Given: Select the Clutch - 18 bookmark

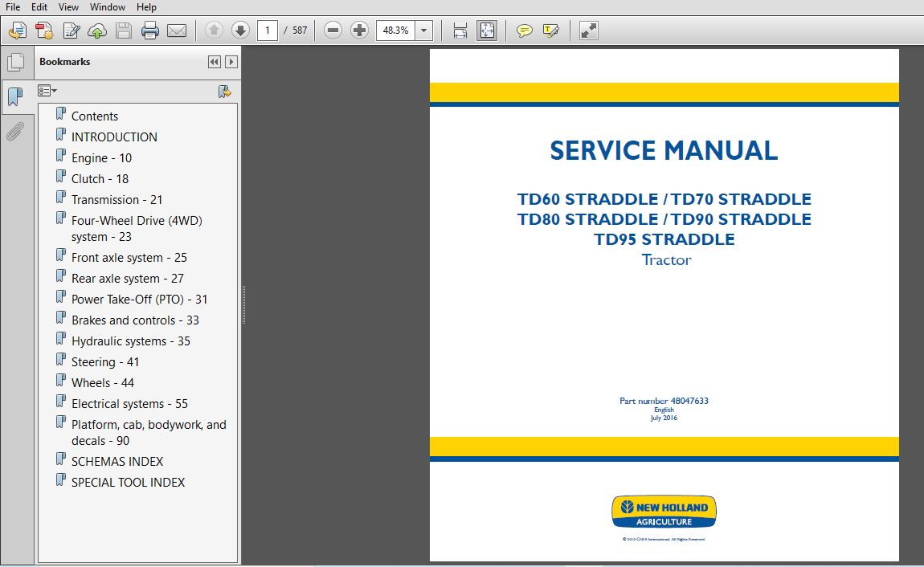Looking at the screenshot, I should (100, 179).
